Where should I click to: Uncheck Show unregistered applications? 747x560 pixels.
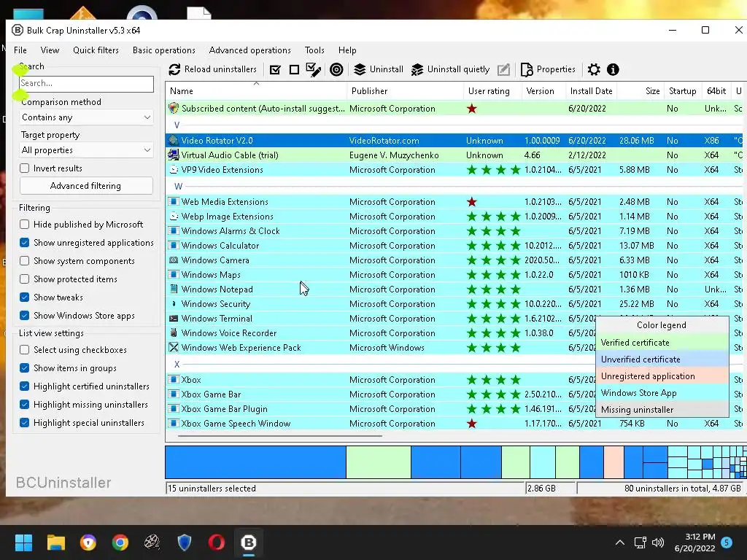24,242
